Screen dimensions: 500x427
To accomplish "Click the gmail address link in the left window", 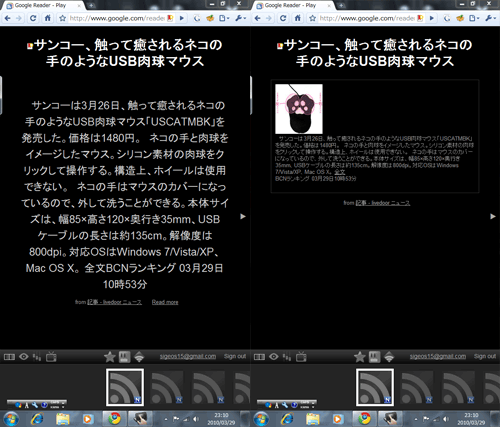I will coord(188,356).
